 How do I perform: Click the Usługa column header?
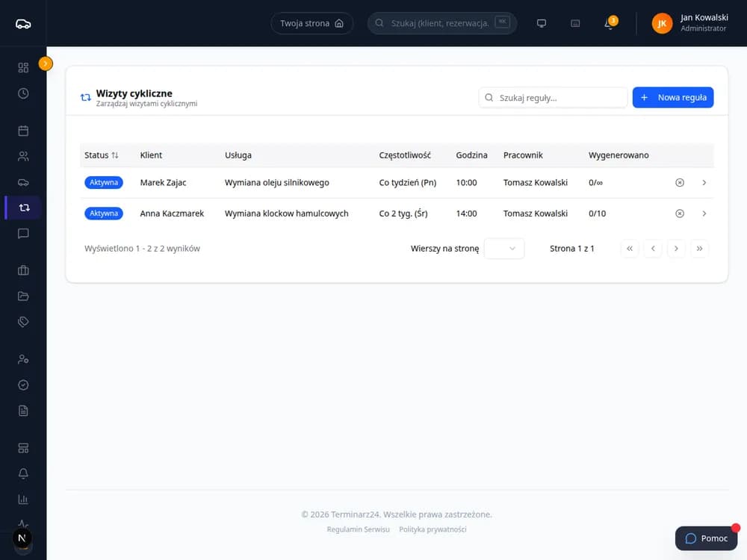[x=238, y=155]
